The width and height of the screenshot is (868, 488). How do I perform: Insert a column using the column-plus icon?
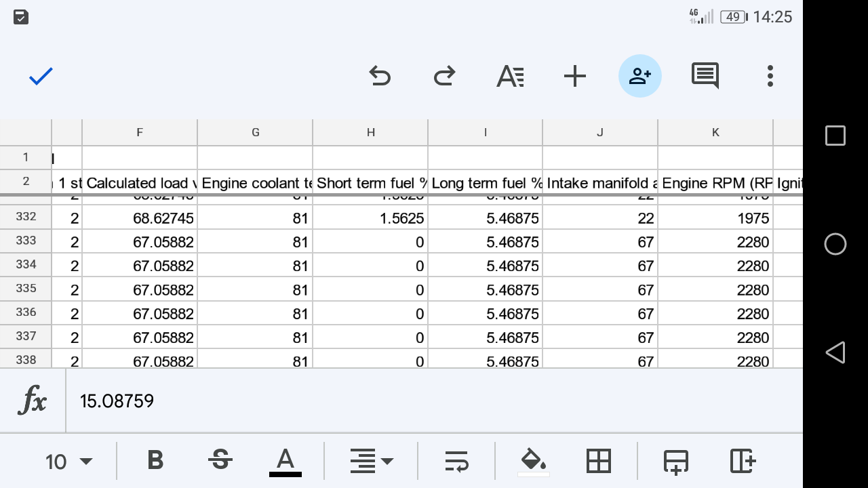(743, 461)
